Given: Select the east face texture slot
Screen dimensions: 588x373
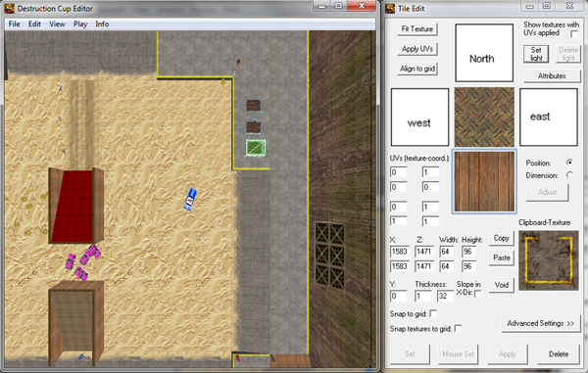Looking at the screenshot, I should click(548, 117).
